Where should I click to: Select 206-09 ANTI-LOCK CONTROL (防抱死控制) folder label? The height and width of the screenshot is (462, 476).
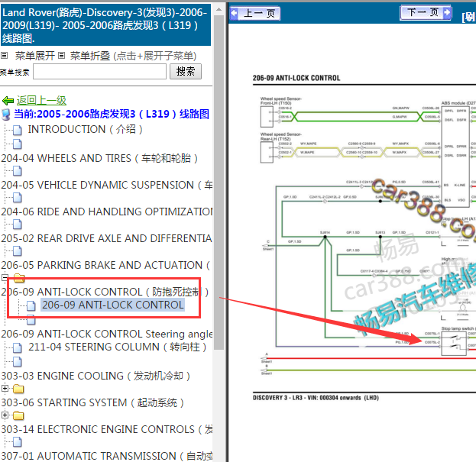[105, 292]
